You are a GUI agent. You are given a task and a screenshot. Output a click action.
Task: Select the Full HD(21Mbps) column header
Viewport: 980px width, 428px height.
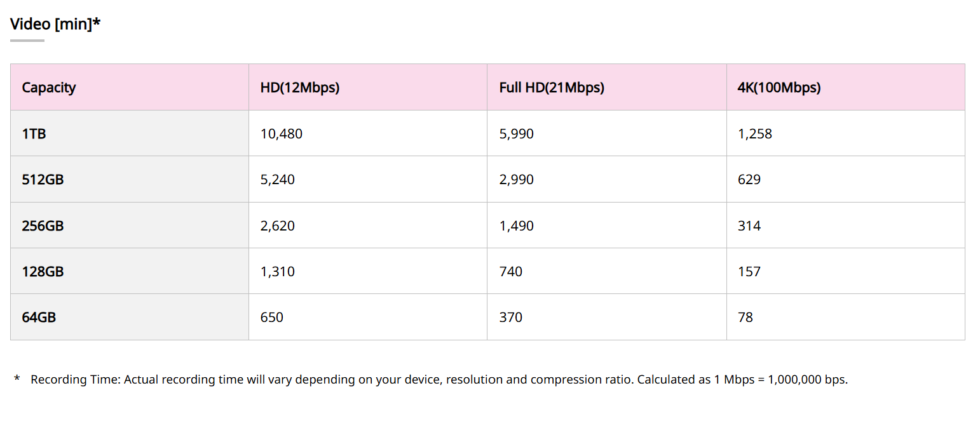point(552,88)
